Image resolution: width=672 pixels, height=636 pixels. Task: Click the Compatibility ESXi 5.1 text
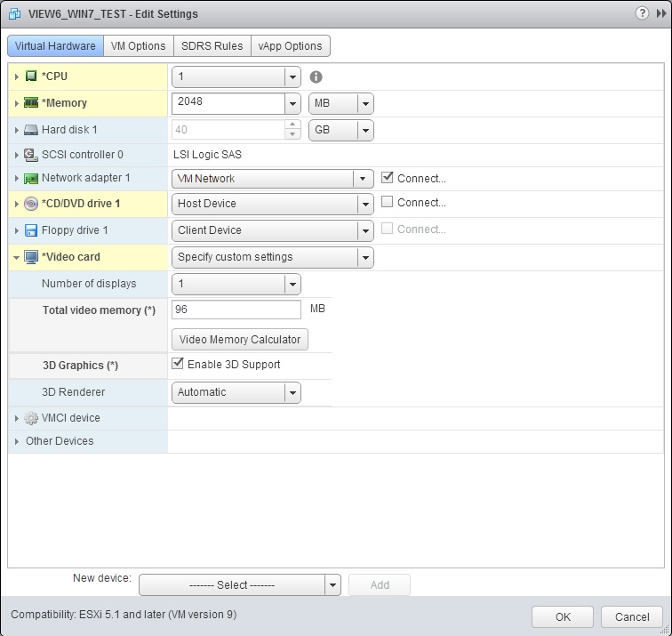124,615
